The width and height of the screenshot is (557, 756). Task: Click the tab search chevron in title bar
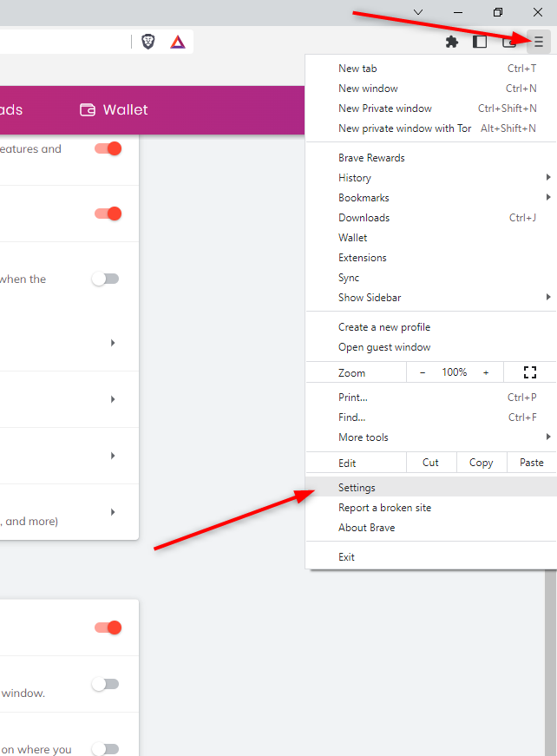pyautogui.click(x=418, y=12)
